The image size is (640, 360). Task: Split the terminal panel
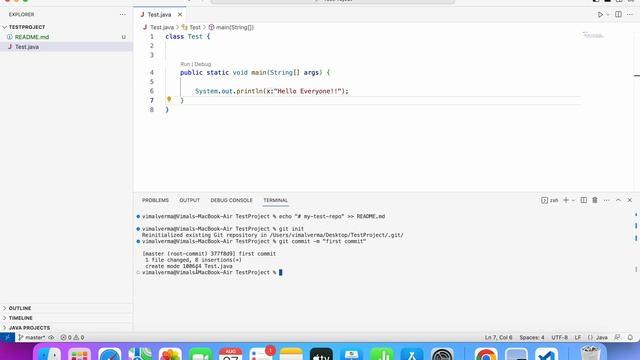[x=584, y=200]
